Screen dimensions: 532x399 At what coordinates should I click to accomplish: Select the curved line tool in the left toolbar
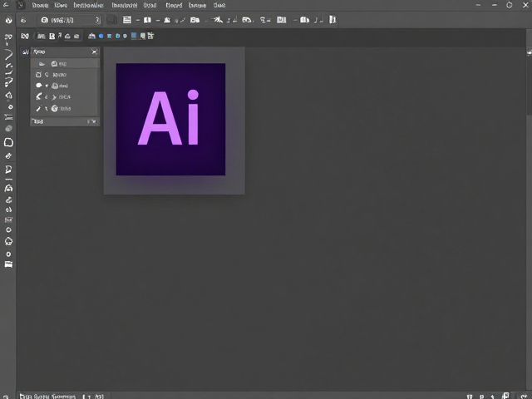8,54
